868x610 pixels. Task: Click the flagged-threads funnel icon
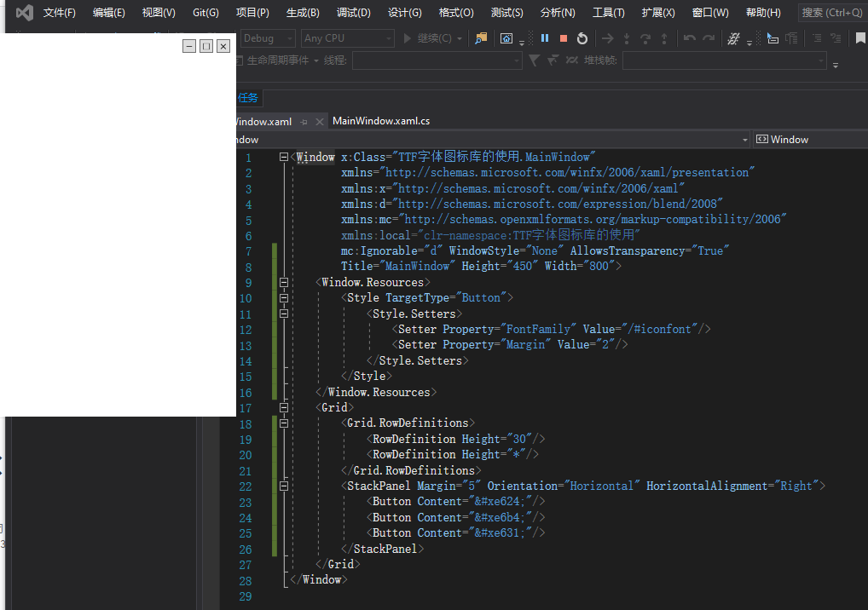tap(553, 60)
